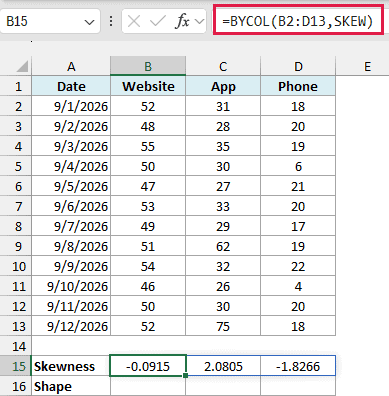
Task: Select the cell with date 9/10/2026
Action: [x=71, y=286]
